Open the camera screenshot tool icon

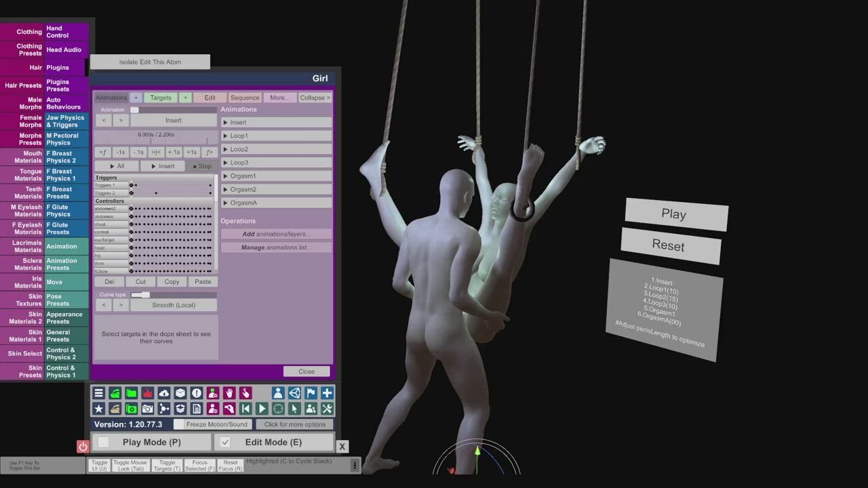pyautogui.click(x=148, y=409)
